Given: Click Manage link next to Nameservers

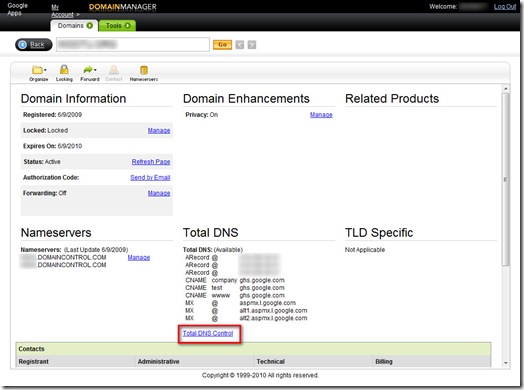Looking at the screenshot, I should 139,258.
